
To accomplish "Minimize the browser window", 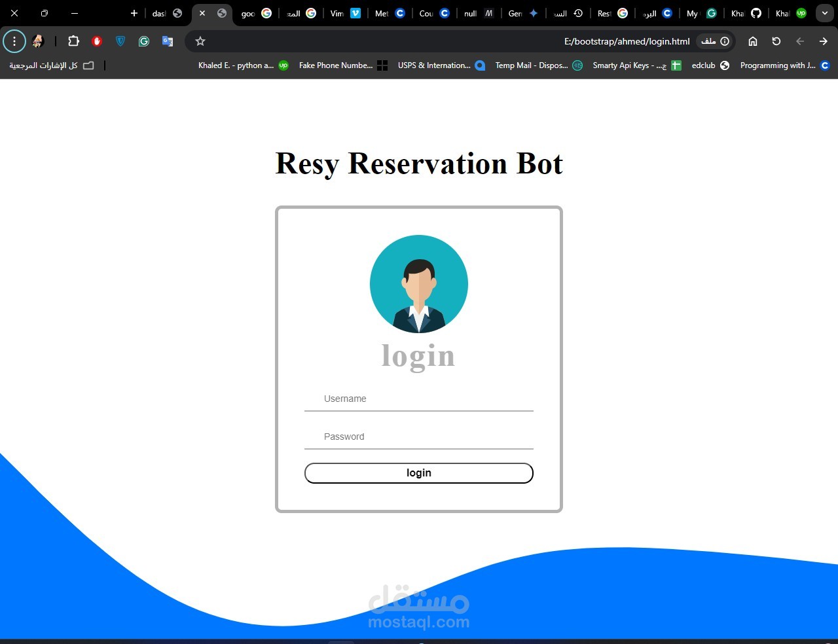I will tap(75, 13).
